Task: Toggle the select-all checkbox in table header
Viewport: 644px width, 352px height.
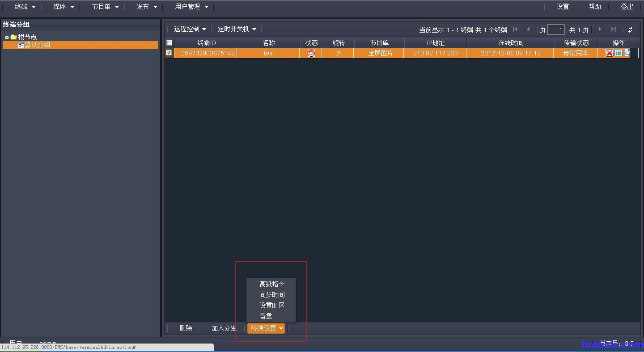Action: click(x=169, y=43)
